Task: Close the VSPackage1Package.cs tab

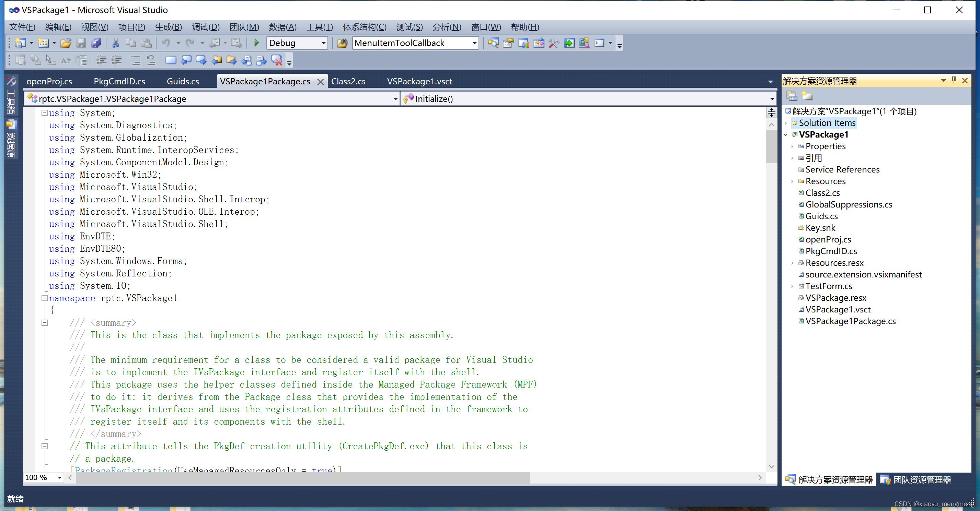Action: coord(320,81)
